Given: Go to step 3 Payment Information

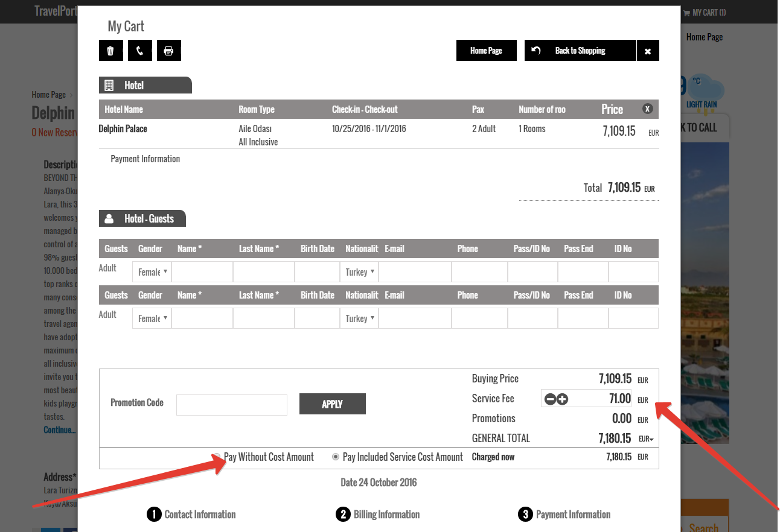Looking at the screenshot, I should [564, 515].
